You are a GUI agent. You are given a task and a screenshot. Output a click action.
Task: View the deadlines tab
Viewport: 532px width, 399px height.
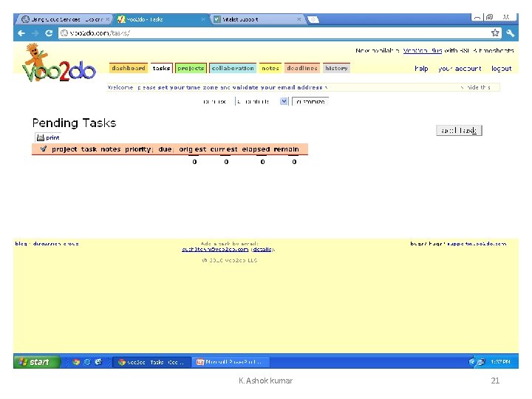click(302, 68)
